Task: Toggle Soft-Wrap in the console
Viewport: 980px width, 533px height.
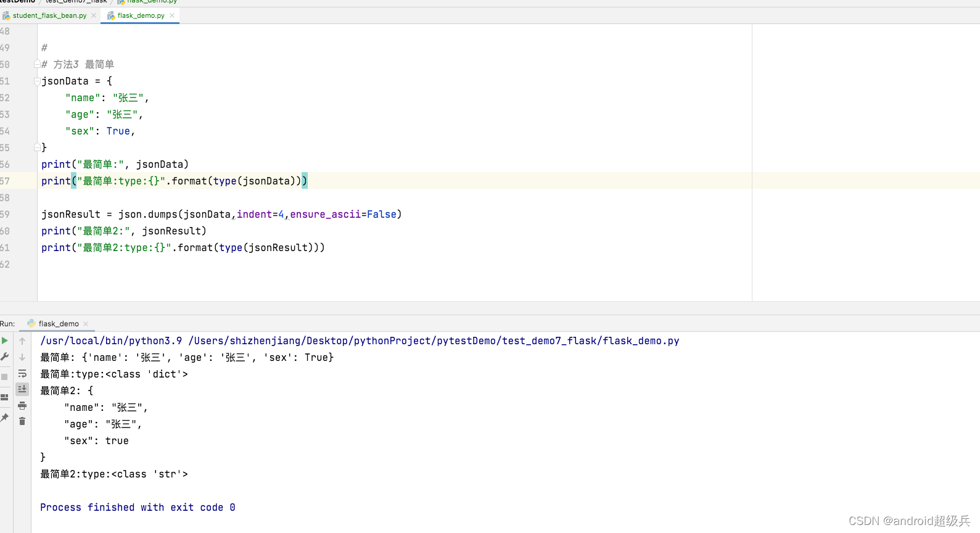Action: (22, 373)
